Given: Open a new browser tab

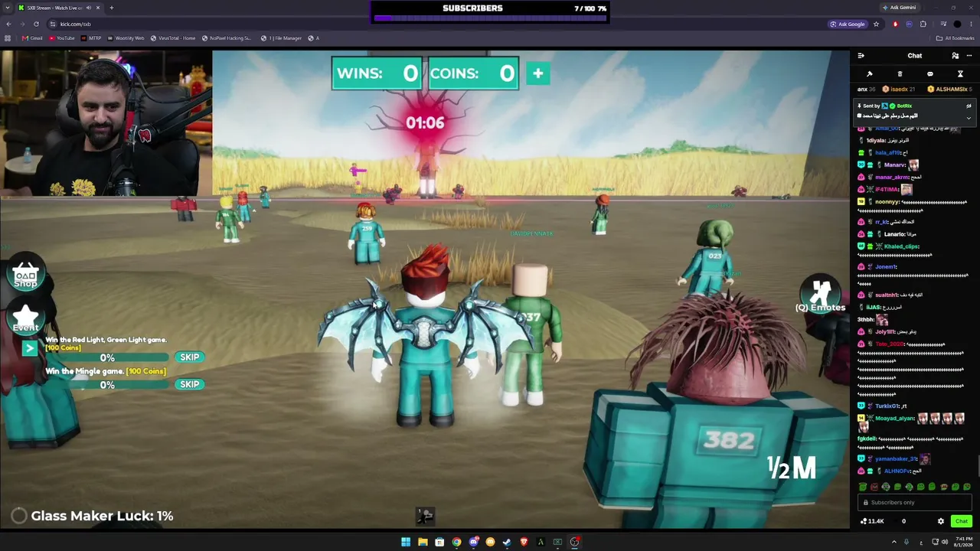Looking at the screenshot, I should 111,8.
